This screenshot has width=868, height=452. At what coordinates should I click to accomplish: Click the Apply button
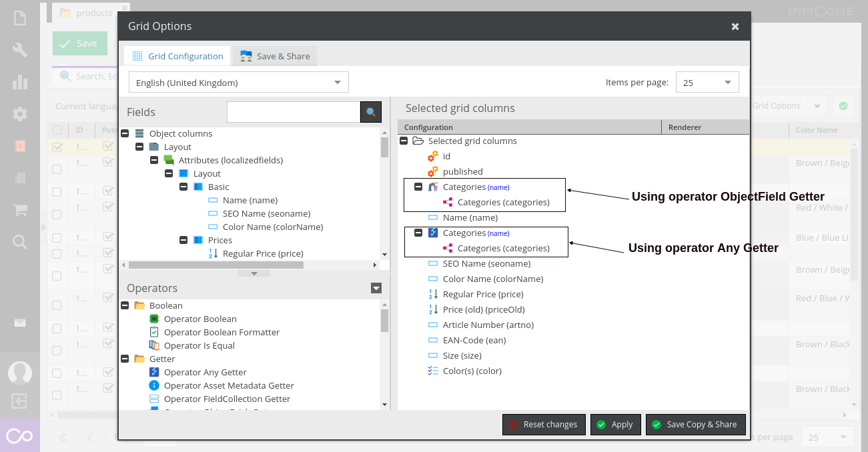616,425
